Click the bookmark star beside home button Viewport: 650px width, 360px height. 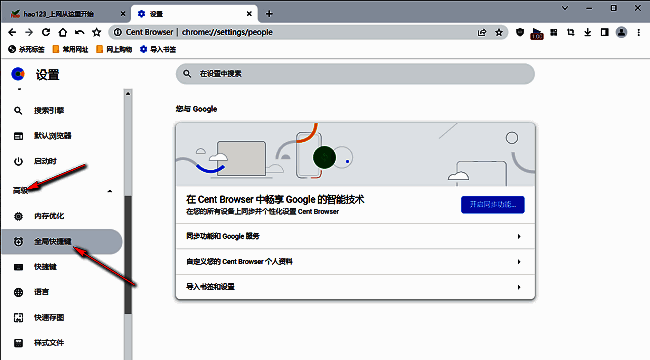[x=97, y=32]
